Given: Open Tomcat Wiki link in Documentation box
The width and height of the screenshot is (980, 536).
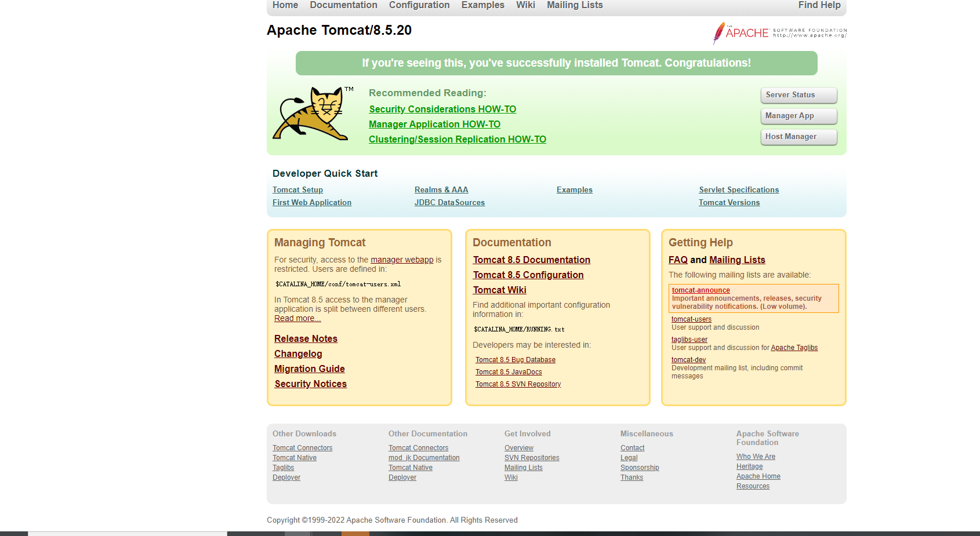Looking at the screenshot, I should (500, 290).
